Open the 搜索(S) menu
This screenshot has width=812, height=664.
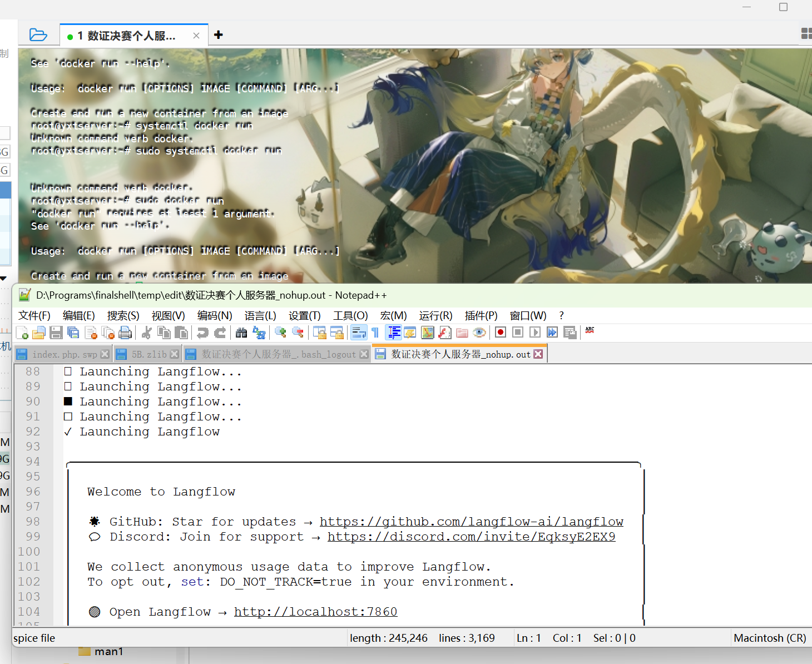[123, 316]
